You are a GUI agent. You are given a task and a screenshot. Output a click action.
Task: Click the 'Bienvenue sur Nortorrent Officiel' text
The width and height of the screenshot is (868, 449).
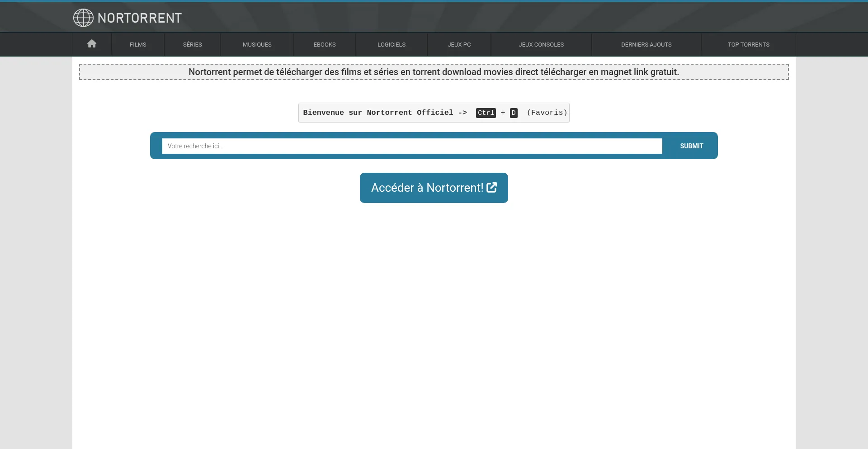pos(378,113)
